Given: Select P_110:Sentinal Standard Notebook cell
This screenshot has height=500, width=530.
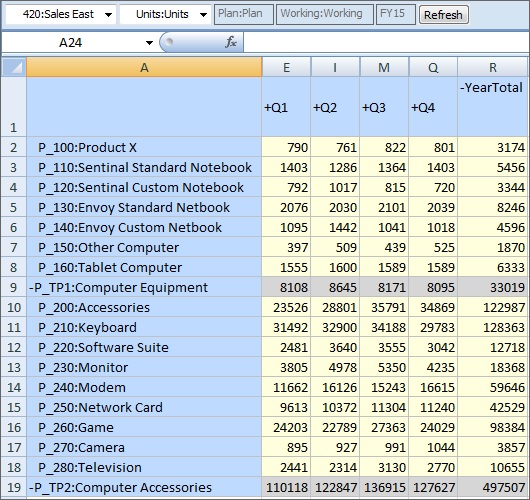Looking at the screenshot, I should [144, 167].
